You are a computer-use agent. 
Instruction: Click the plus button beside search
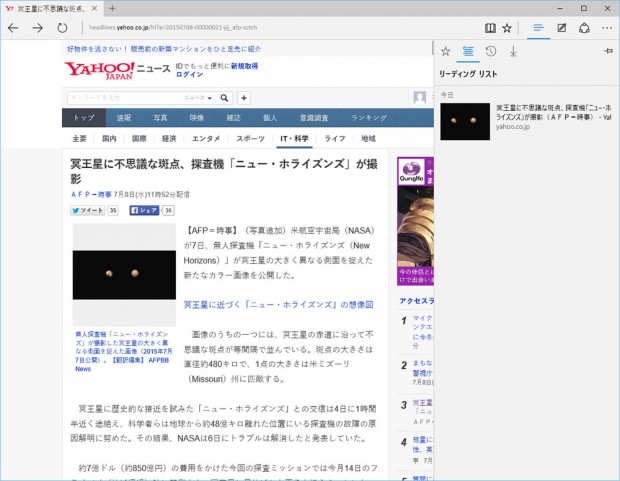[x=244, y=98]
